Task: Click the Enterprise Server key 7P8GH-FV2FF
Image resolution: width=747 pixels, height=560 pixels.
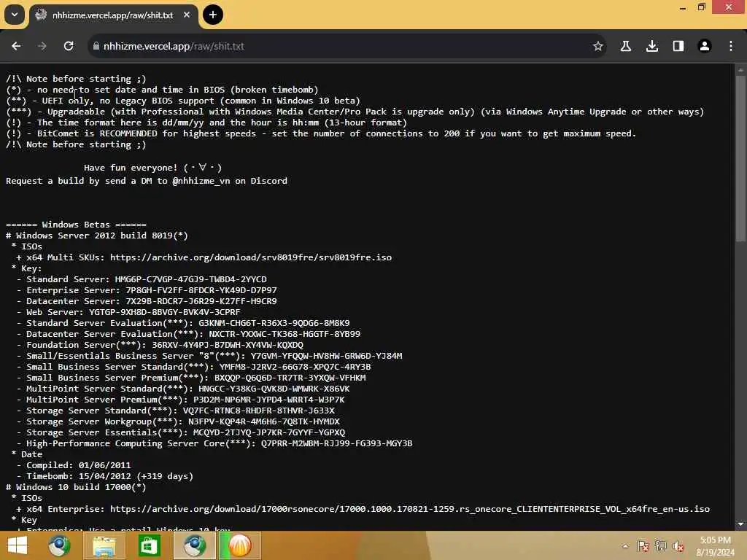Action: click(201, 290)
